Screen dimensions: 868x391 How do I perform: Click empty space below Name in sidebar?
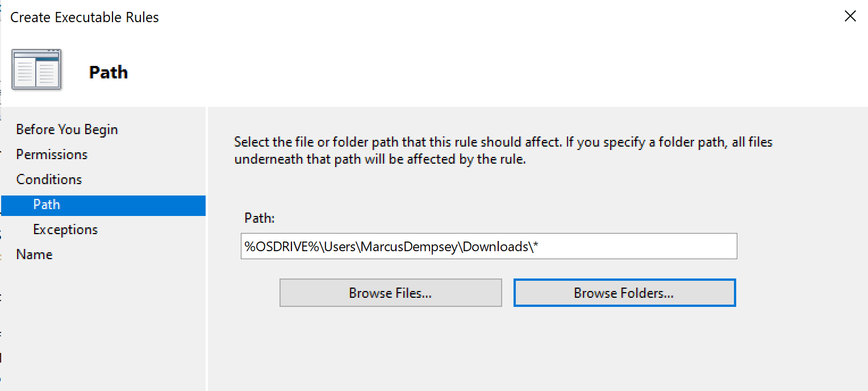click(x=102, y=324)
